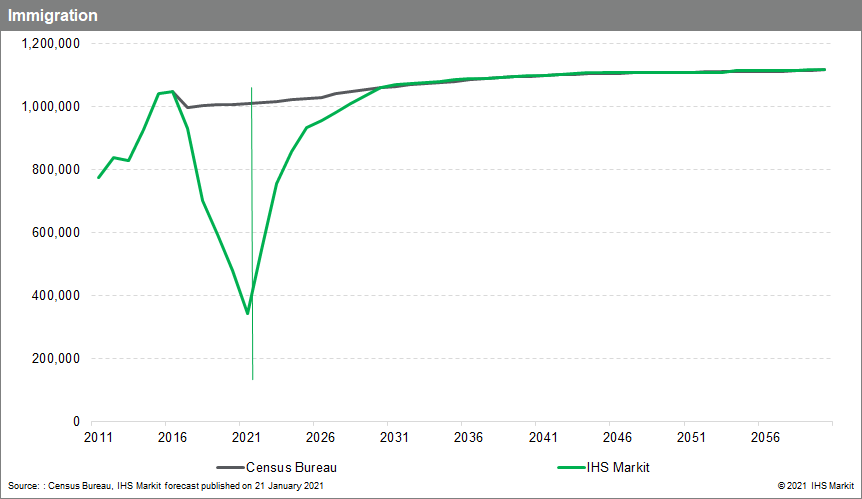Click the 2021 x-axis year label
This screenshot has width=862, height=499.
click(246, 438)
